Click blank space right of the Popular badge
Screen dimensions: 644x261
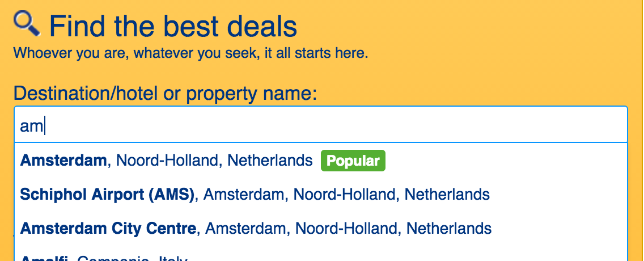(505, 161)
